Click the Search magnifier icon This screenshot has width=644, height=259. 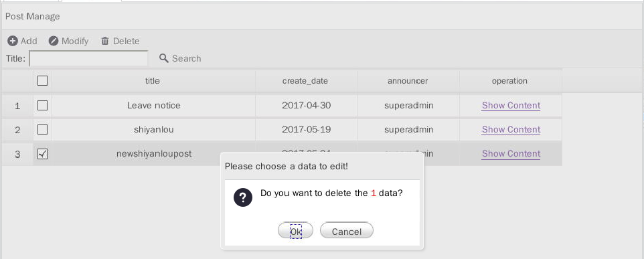(x=164, y=58)
